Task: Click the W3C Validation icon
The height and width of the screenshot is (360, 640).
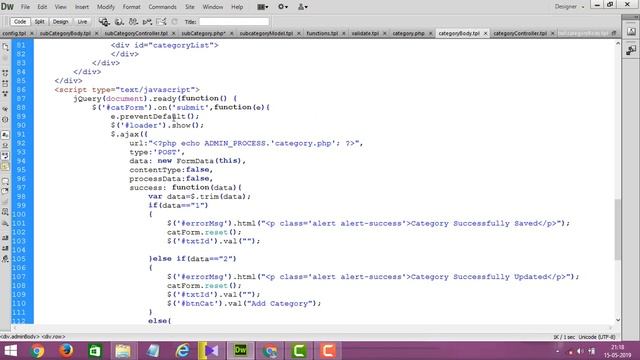Action: tap(147, 22)
